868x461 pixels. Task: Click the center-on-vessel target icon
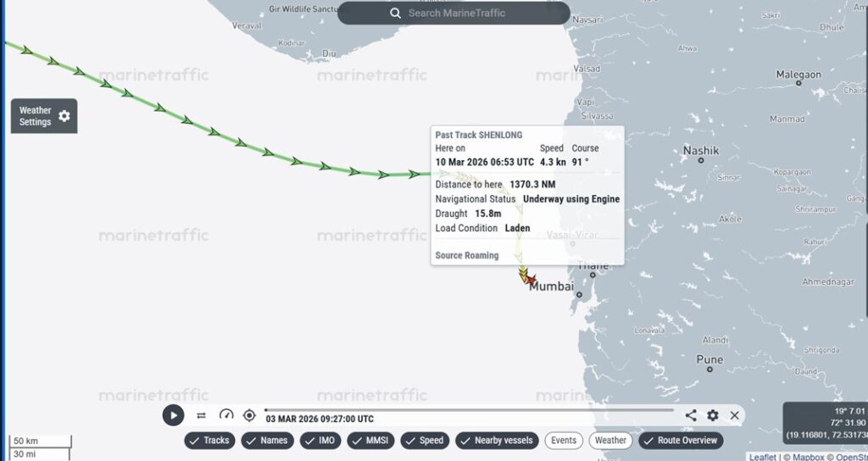[249, 415]
